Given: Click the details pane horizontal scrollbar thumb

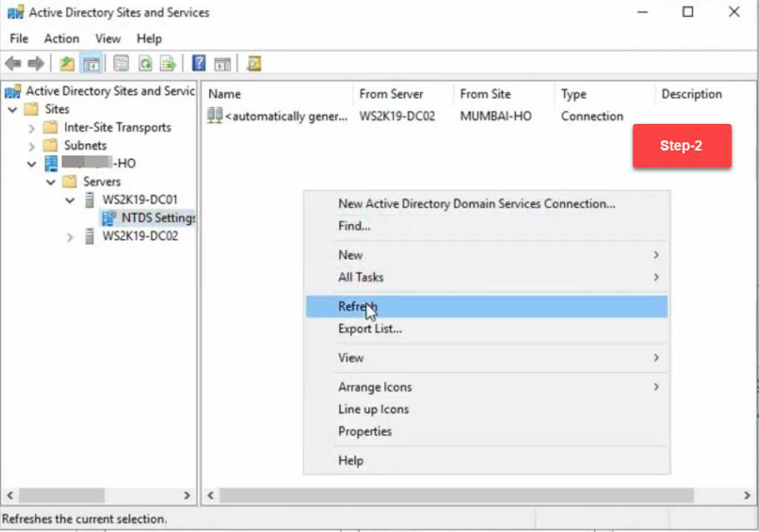Looking at the screenshot, I should (x=456, y=495).
